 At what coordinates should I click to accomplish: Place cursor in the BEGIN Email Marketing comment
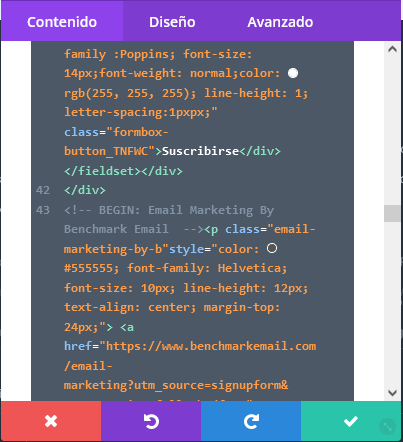[x=169, y=219]
